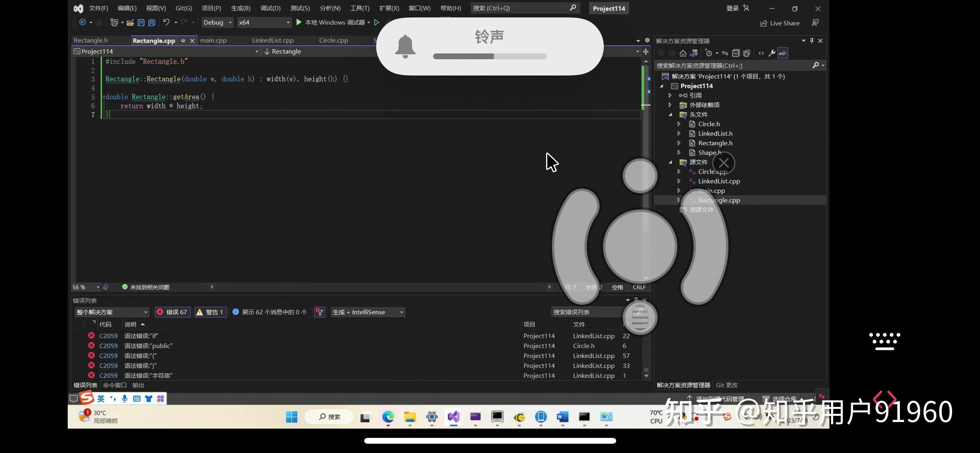Open error code C2059 link for 'public' row
The image size is (980, 453).
[108, 346]
